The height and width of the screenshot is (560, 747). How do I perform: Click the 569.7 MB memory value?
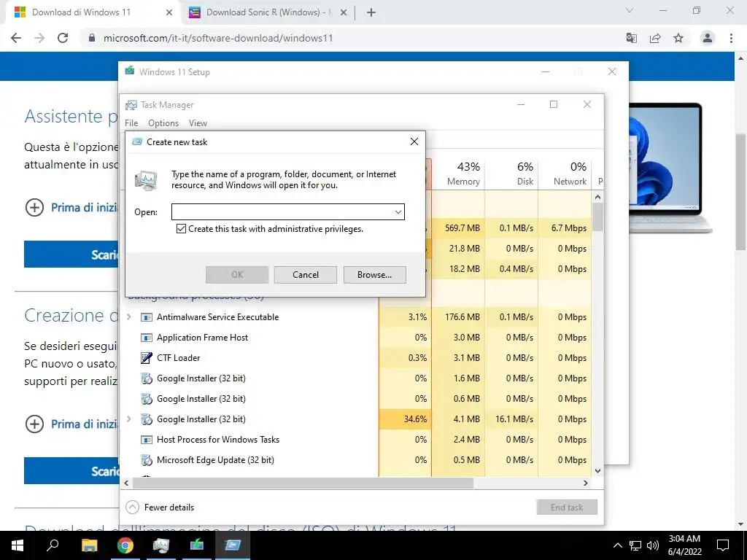coord(462,228)
